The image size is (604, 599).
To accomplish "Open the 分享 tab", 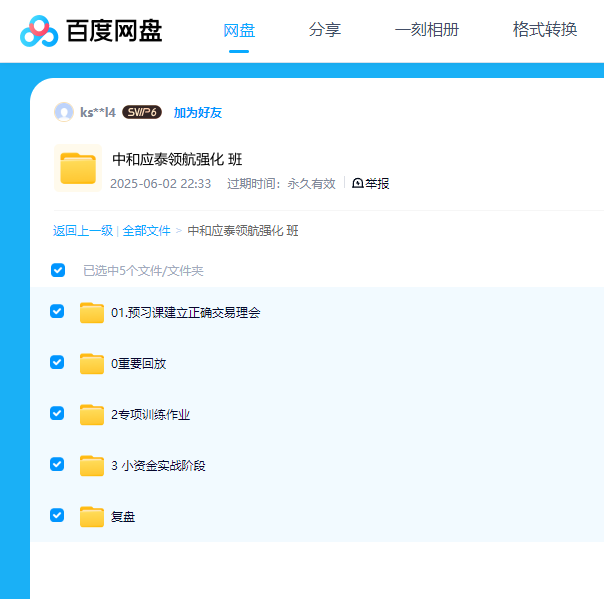I will click(325, 30).
